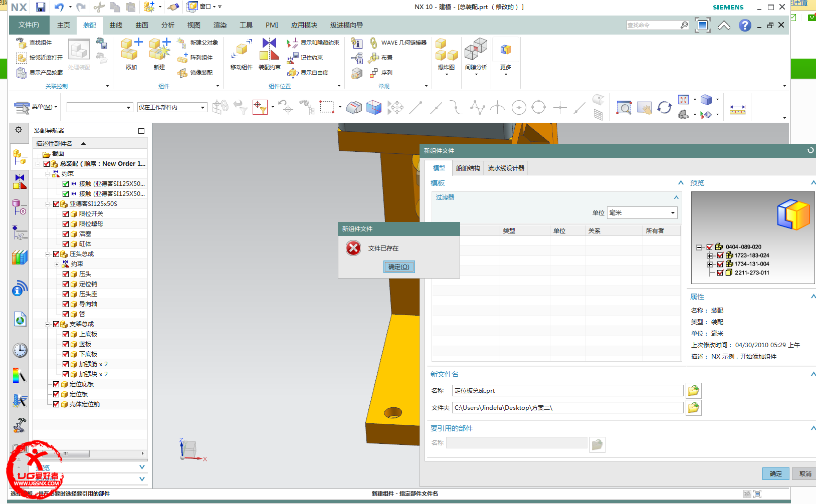Toggle 定位底板 component visibility checkbox
816x504 pixels.
(x=56, y=384)
